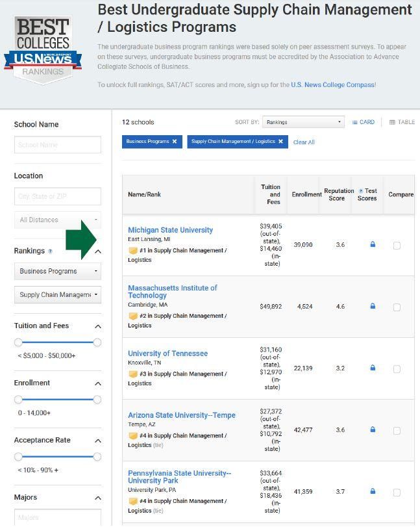
Task: Click the U.S. News Best Colleges logo
Action: point(47,51)
